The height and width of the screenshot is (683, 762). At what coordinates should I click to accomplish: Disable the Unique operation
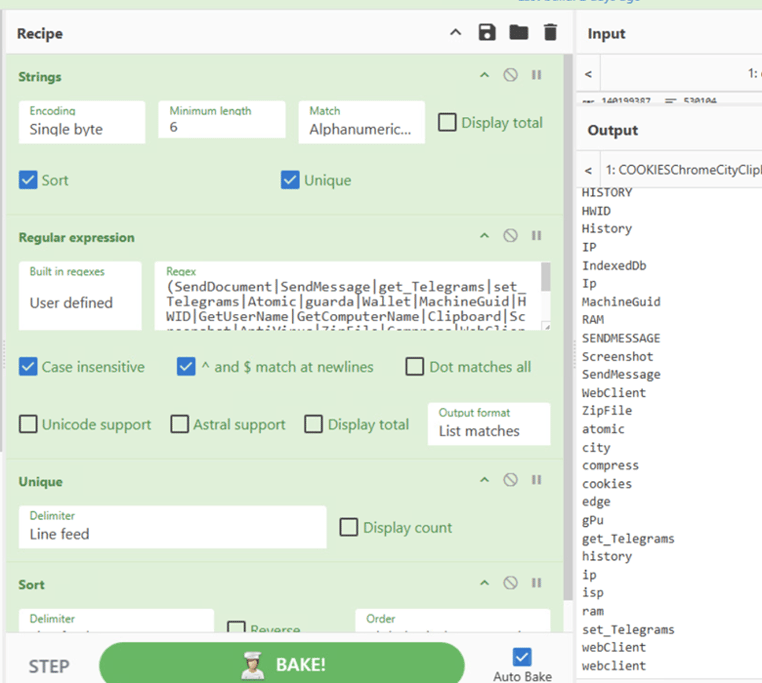click(x=510, y=480)
